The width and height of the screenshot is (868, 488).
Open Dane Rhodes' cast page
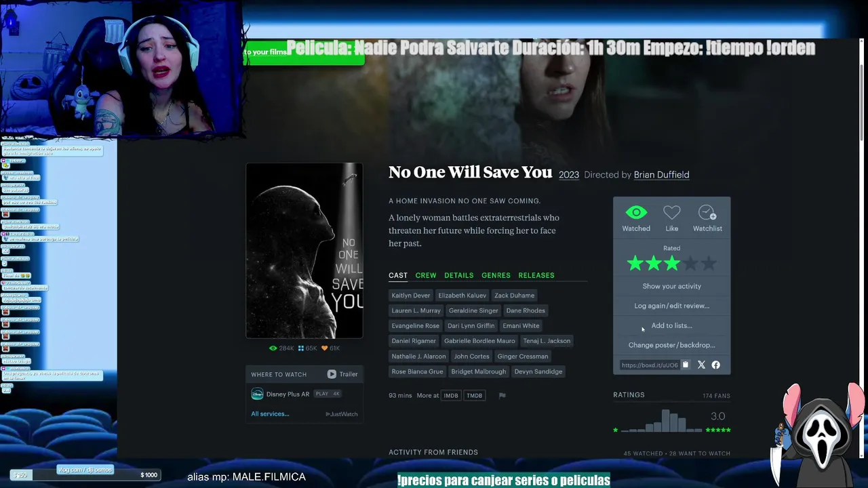pos(526,310)
